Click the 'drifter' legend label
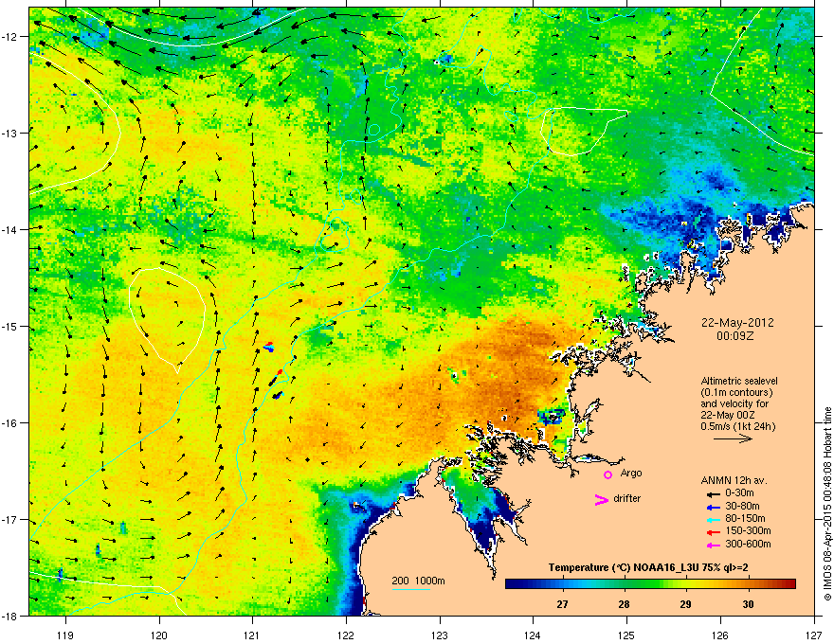 [626, 498]
